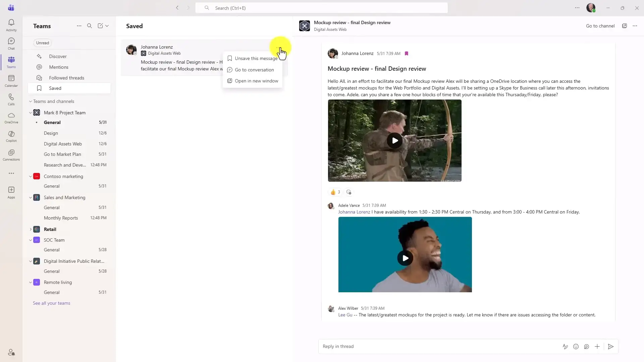The height and width of the screenshot is (362, 644).
Task: Open the Activity bell icon
Action: [11, 25]
